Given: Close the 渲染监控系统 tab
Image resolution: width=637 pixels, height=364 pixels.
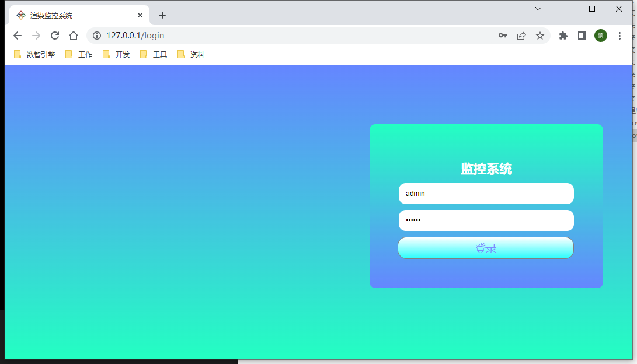Looking at the screenshot, I should coord(140,15).
